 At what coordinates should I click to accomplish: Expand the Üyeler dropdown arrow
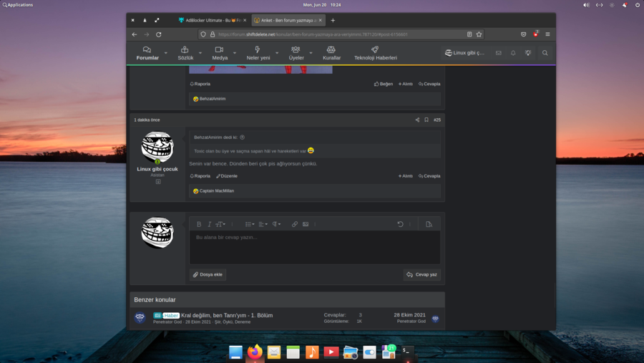pos(311,53)
